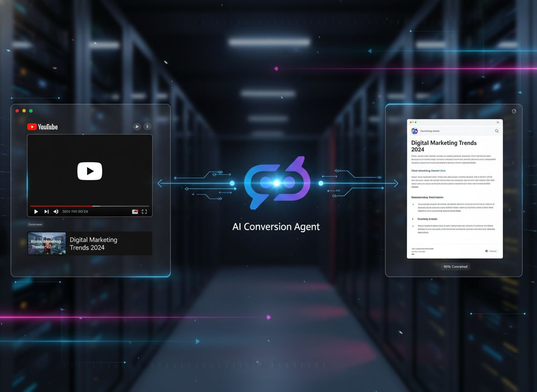Click the app avatar icon in the document header
Image resolution: width=537 pixels, height=392 pixels.
click(414, 130)
